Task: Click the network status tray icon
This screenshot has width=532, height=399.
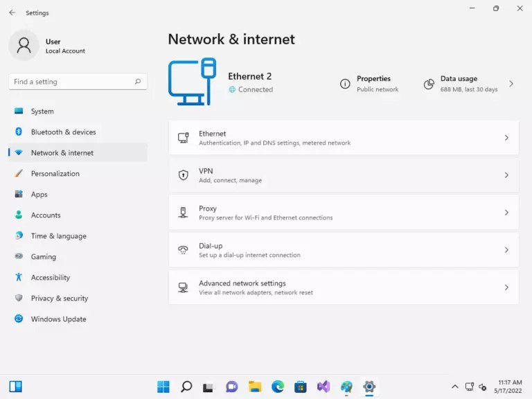Action: [x=470, y=387]
